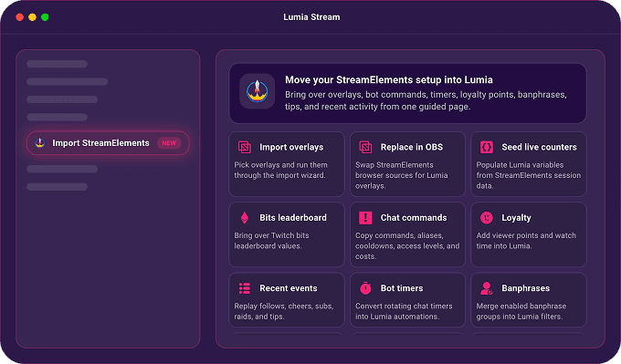Viewport: 621px width, 364px height.
Task: Click 'Merge enabled banphrase groups' description
Action: coord(521,311)
